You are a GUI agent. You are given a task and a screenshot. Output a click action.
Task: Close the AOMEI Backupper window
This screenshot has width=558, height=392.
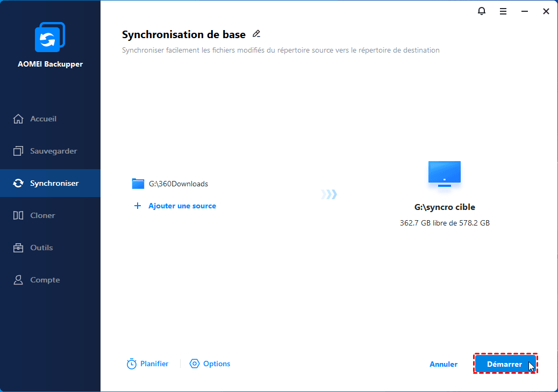tap(546, 11)
